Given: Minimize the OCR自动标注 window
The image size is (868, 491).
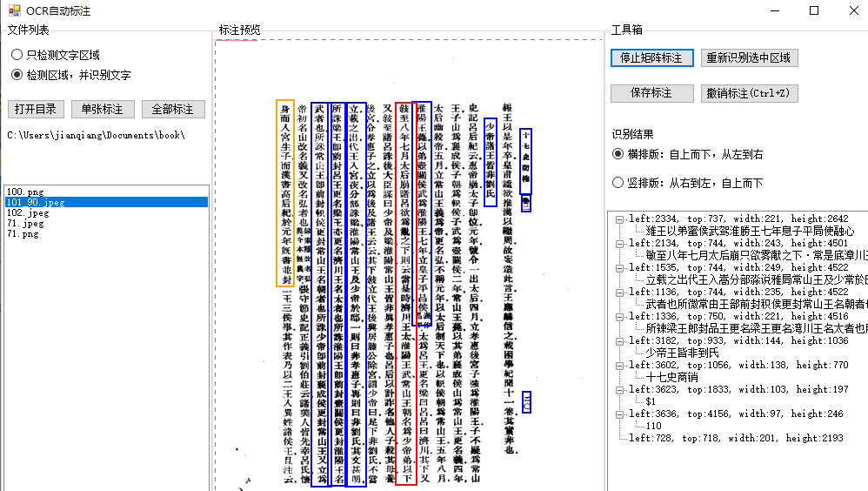Looking at the screenshot, I should (774, 10).
